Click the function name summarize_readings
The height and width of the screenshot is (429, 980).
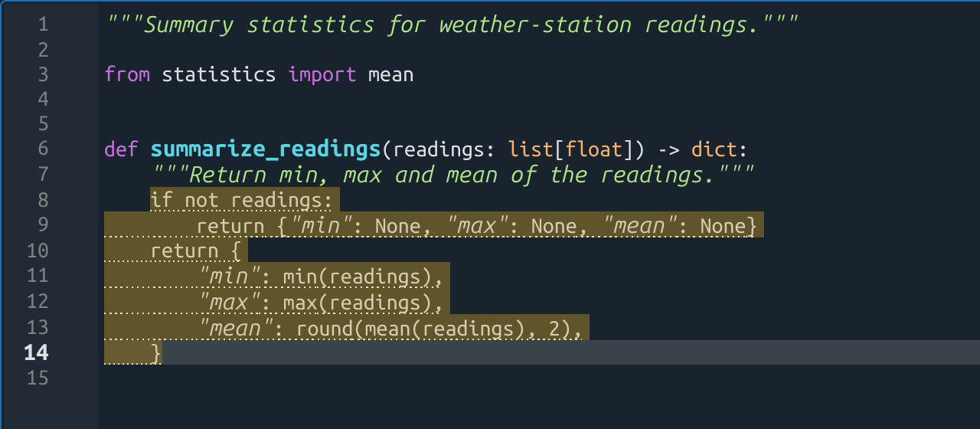tap(265, 149)
